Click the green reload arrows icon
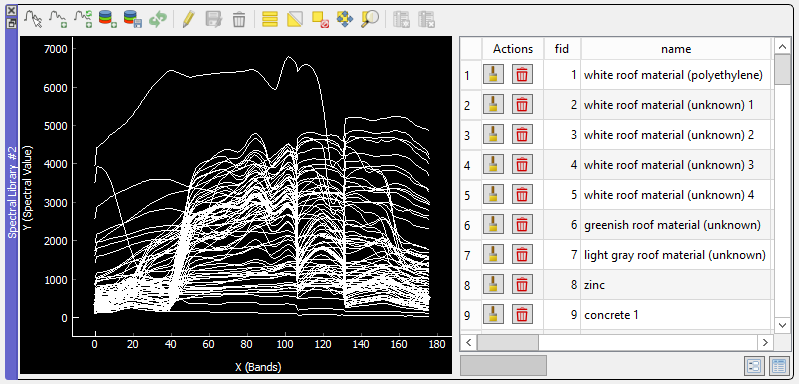799x384 pixels. pos(158,19)
